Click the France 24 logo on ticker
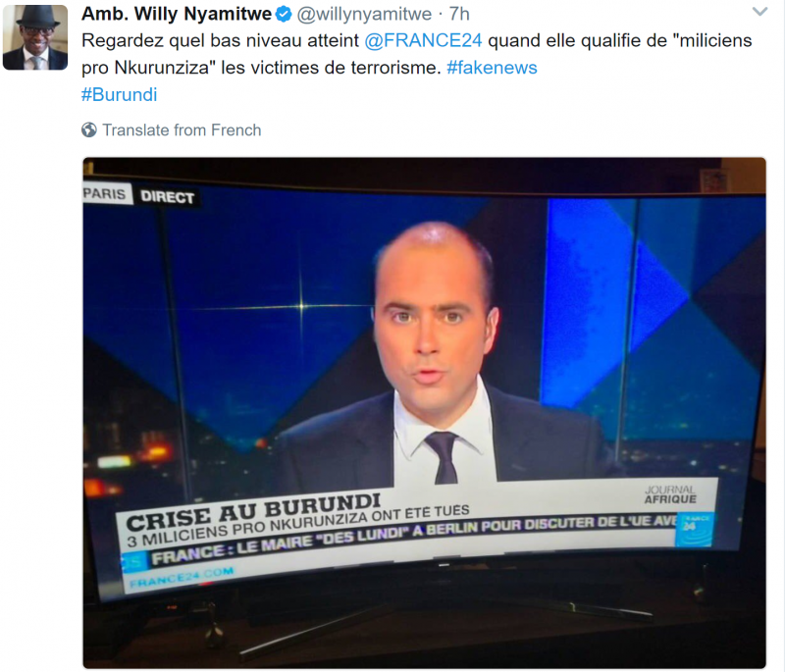 coord(694,529)
